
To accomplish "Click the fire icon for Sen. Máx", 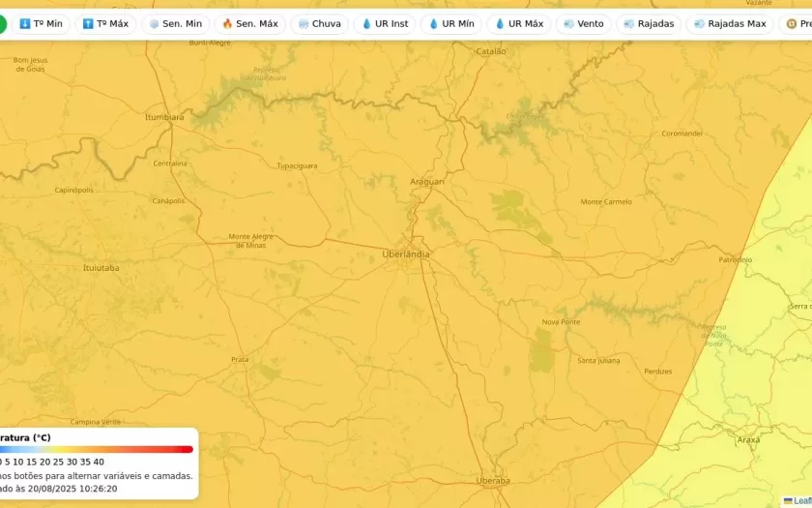I will coord(227,23).
